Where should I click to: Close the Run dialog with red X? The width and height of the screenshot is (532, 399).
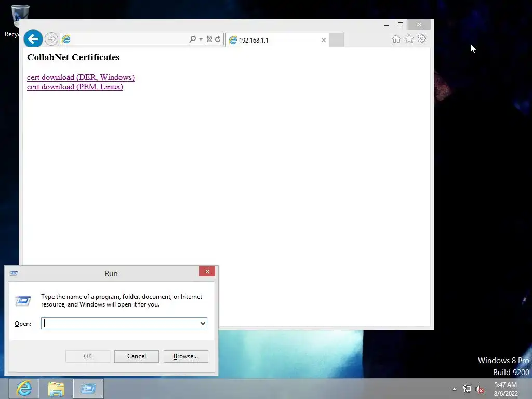coord(207,271)
